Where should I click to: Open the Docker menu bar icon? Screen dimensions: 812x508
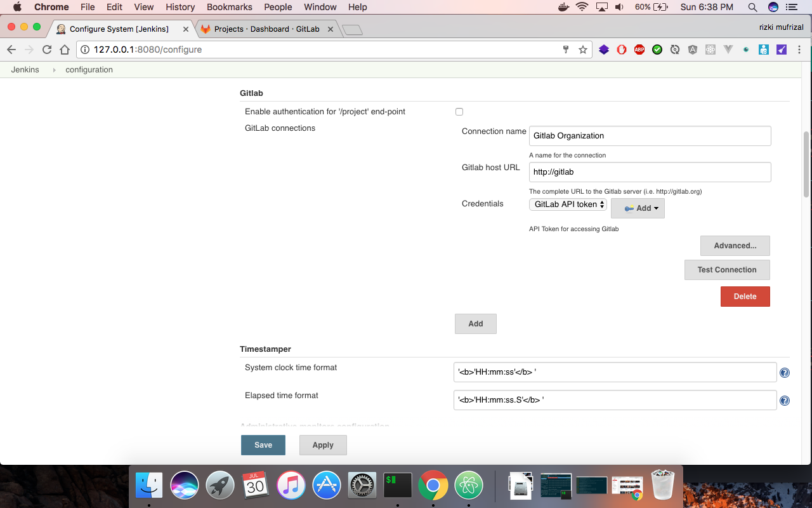click(x=563, y=7)
